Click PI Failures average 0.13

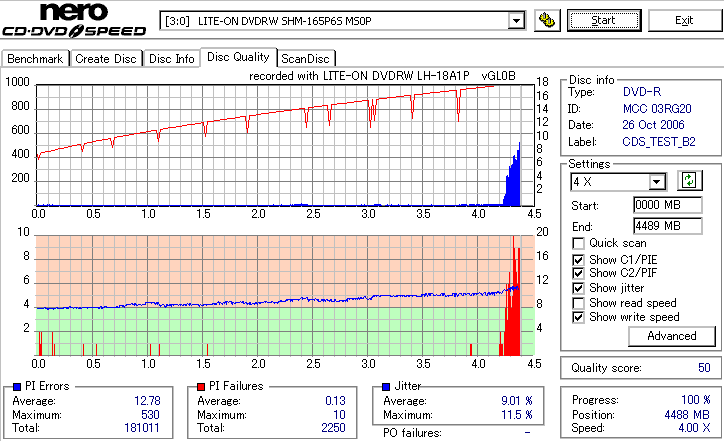point(335,401)
